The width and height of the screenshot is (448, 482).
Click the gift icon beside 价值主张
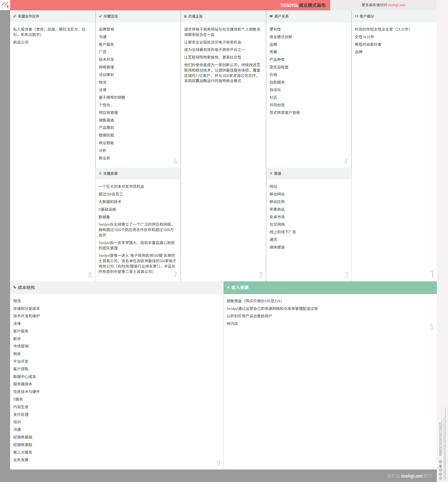point(185,17)
